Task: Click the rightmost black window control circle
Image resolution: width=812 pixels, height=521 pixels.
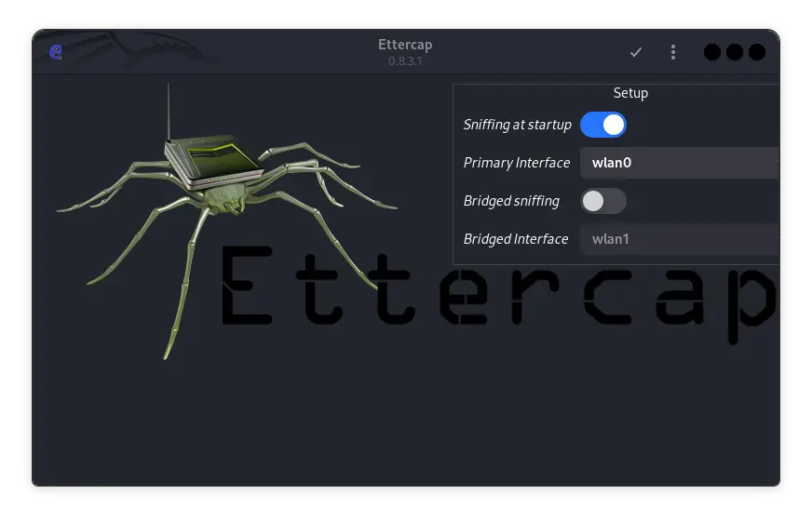Action: pos(757,52)
